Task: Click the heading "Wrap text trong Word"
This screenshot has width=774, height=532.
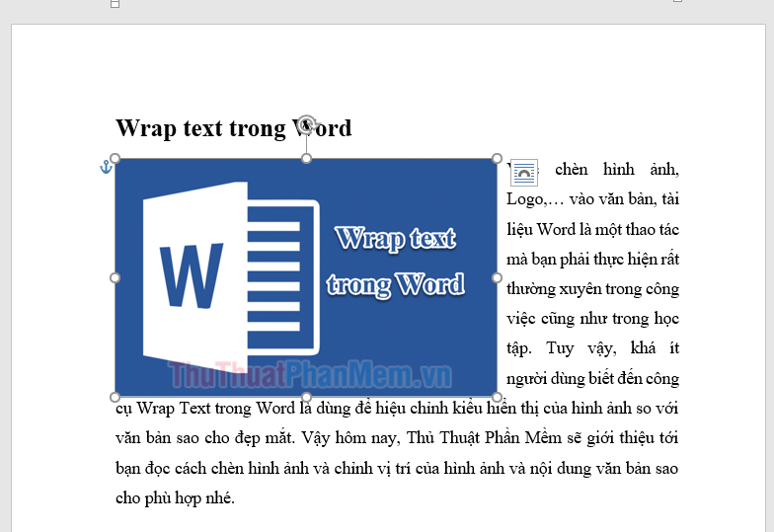Action: coord(233,128)
